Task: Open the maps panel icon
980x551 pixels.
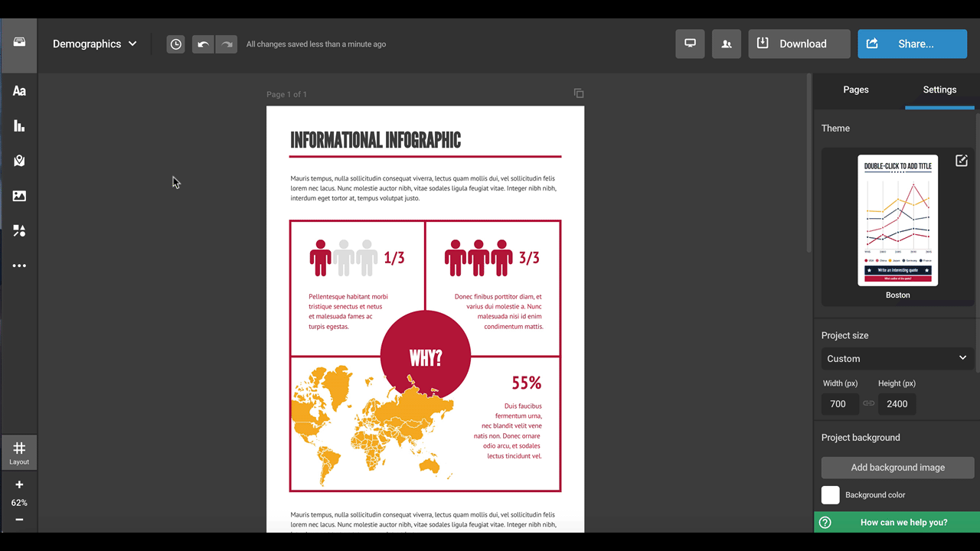Action: (x=19, y=161)
